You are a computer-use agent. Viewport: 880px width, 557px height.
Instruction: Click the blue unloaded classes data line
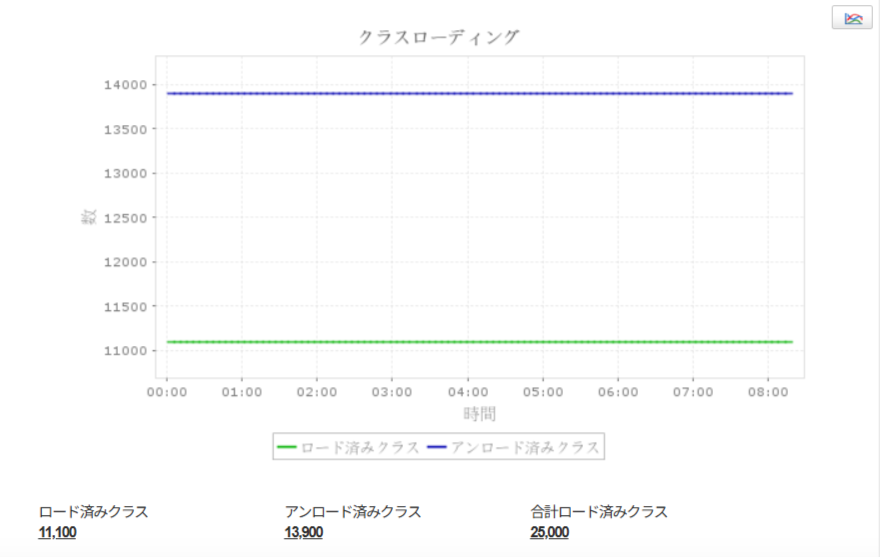point(480,93)
